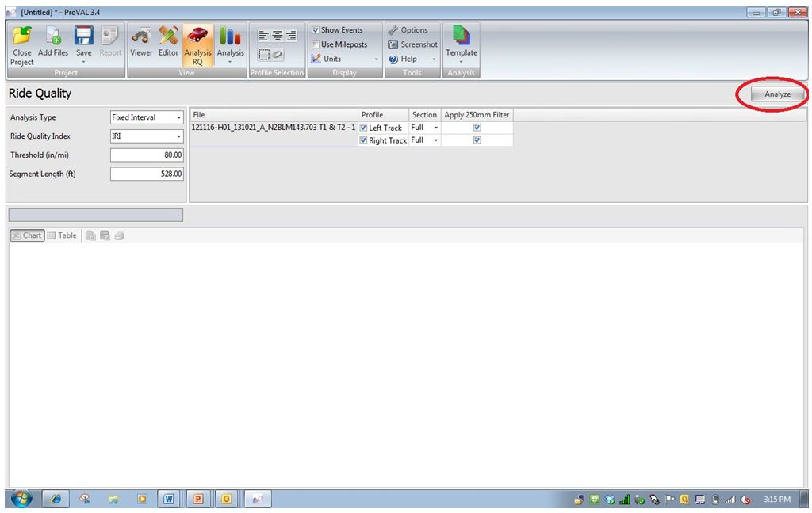
Task: Click the align left profile selection icon
Action: click(263, 36)
